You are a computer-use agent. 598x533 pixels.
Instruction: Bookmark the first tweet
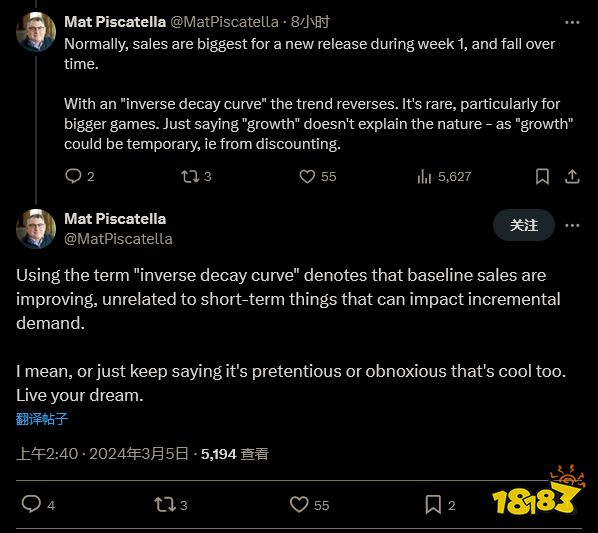542,177
